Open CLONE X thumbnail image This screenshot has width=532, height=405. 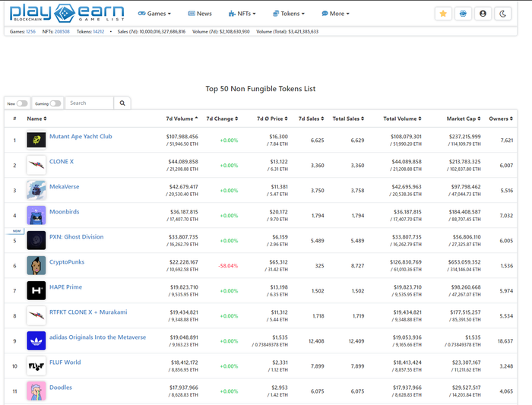[x=36, y=165]
